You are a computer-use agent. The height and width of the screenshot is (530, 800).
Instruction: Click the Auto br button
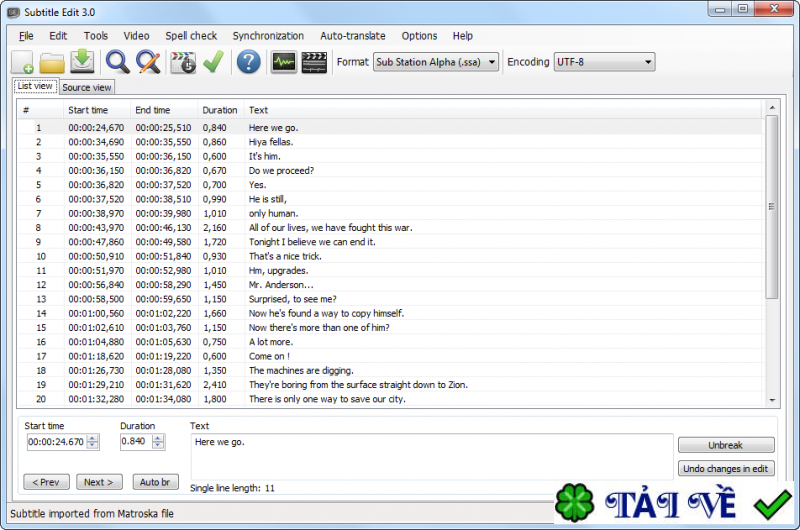pos(155,482)
